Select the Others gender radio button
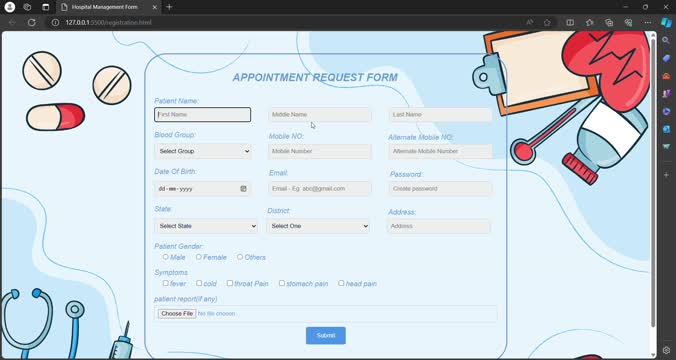Screen dimensions: 676x360 point(240,257)
